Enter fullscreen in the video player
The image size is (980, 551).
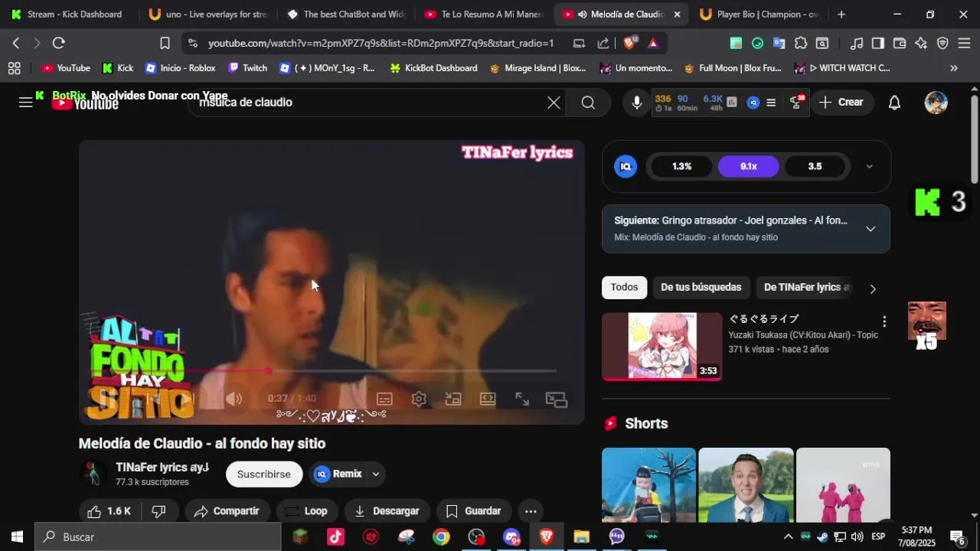coord(522,399)
